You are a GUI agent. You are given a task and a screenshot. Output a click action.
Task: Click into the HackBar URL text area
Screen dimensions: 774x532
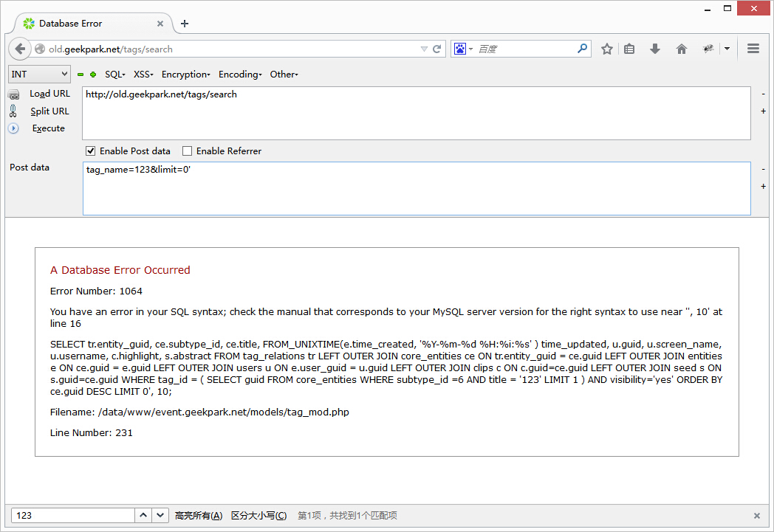coord(416,114)
